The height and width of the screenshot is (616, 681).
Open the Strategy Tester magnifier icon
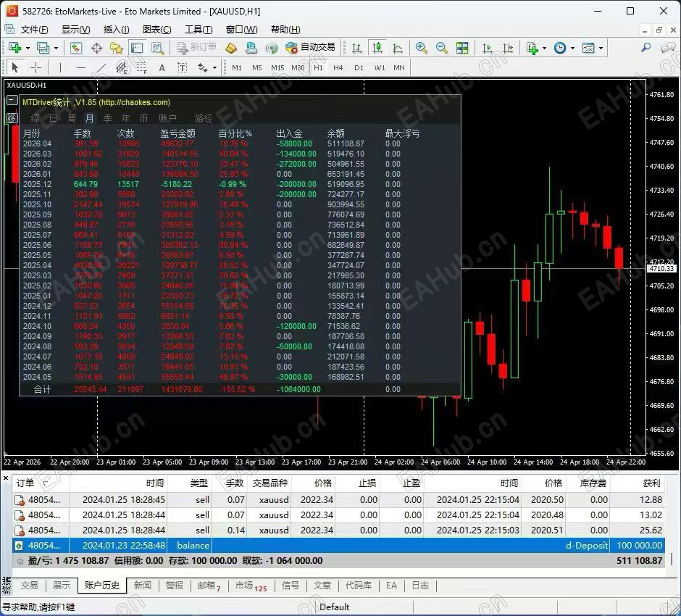click(157, 48)
